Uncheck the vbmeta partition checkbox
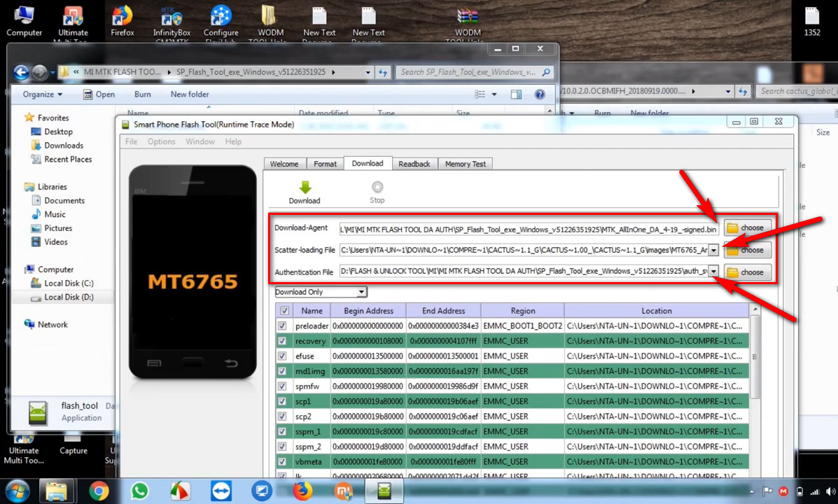This screenshot has width=838, height=504. pyautogui.click(x=282, y=461)
